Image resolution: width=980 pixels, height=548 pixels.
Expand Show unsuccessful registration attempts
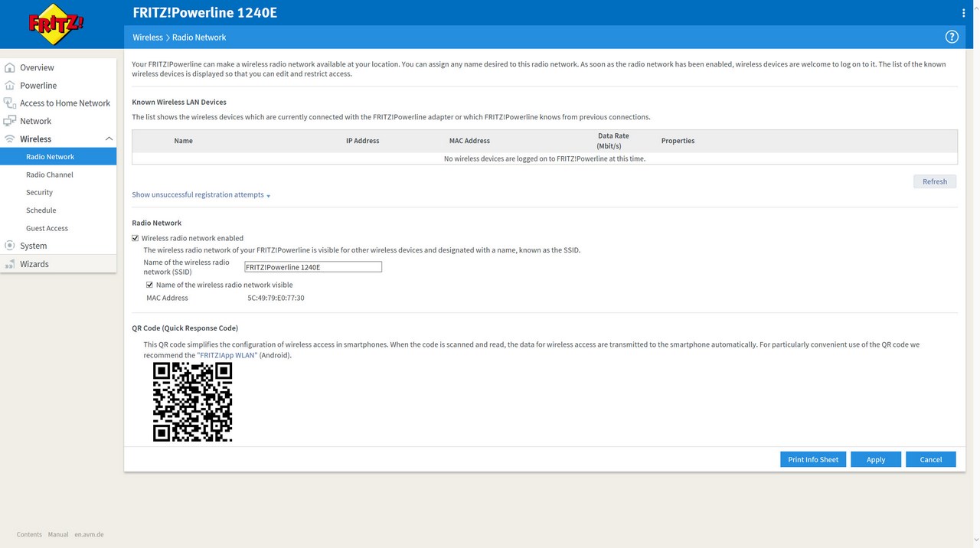point(201,194)
